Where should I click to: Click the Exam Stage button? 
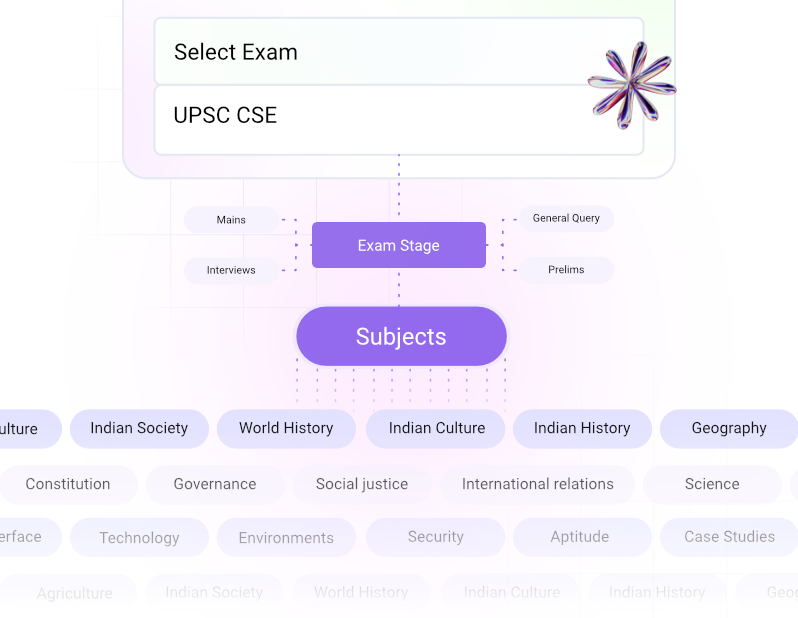398,245
